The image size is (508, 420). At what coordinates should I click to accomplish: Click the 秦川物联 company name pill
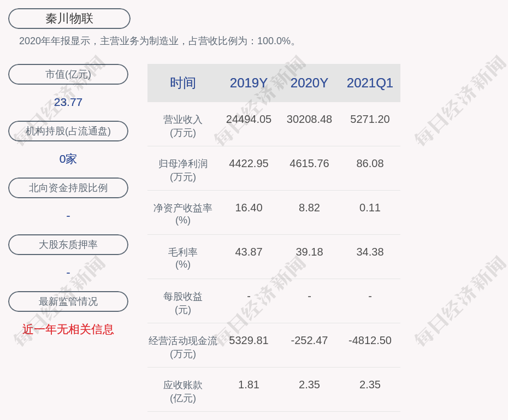[x=69, y=19]
